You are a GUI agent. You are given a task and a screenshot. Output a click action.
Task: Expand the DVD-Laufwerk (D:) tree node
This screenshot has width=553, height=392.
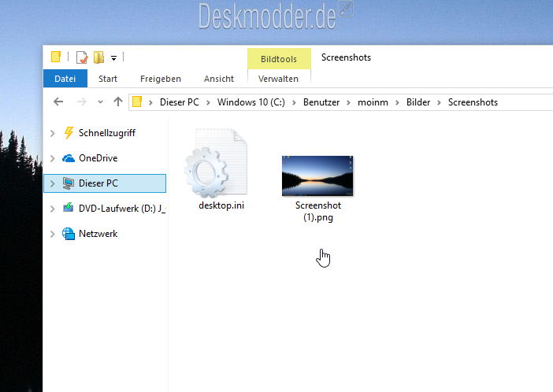click(53, 209)
